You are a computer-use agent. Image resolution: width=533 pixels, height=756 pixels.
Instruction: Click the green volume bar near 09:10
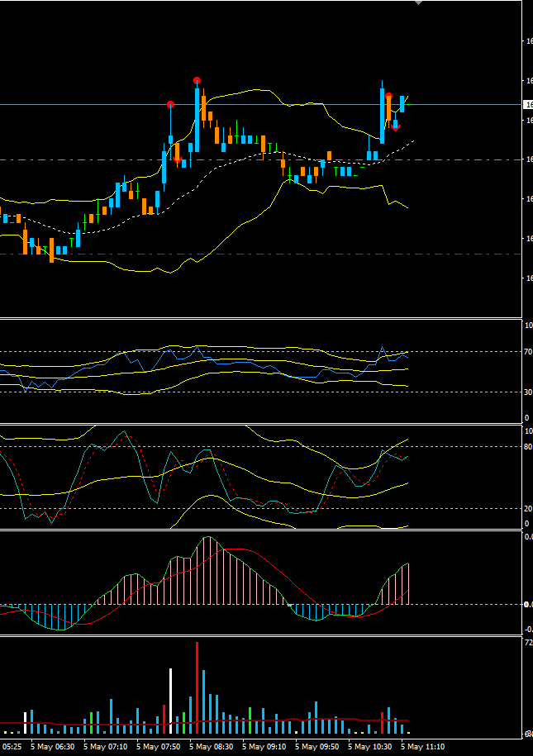[250, 720]
